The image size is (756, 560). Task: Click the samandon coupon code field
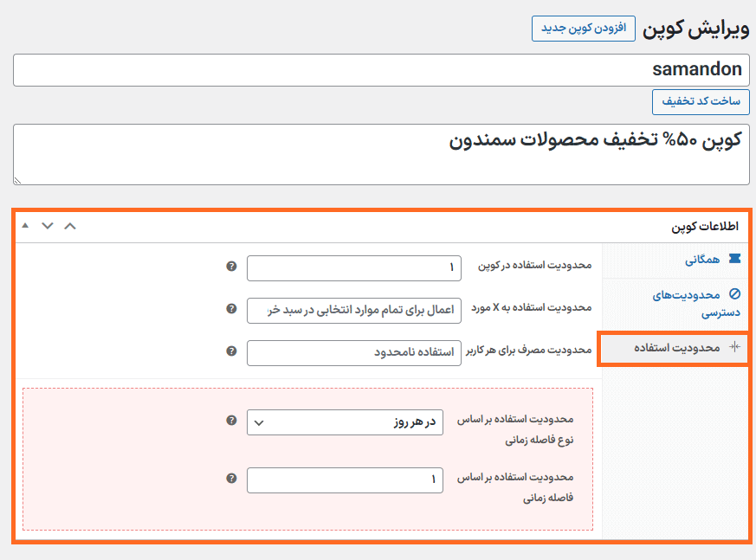coord(381,70)
